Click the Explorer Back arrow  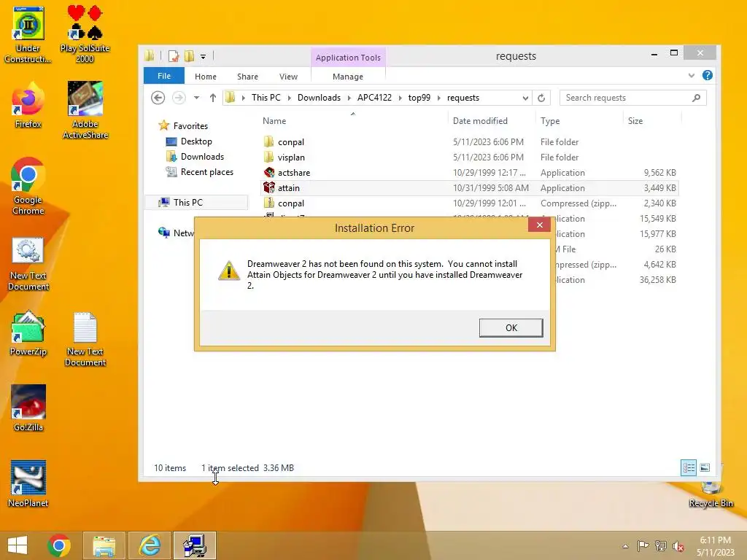(158, 98)
